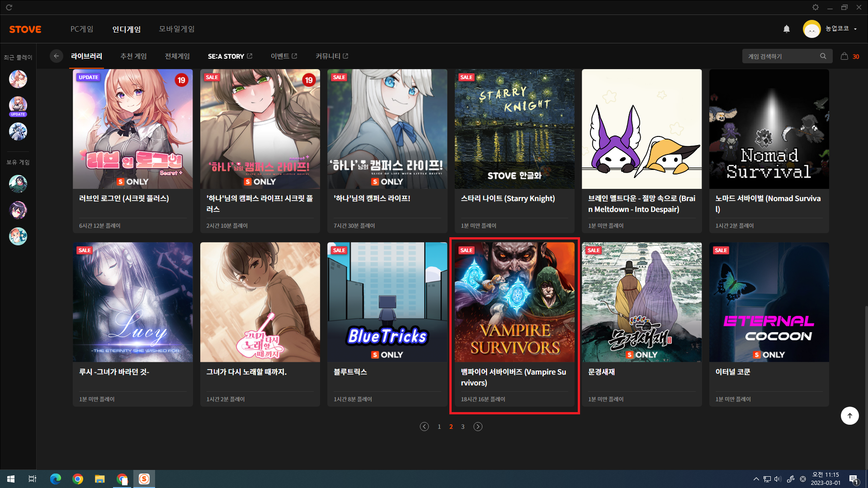Go to the next page arrow
This screenshot has width=868, height=488.
[478, 427]
